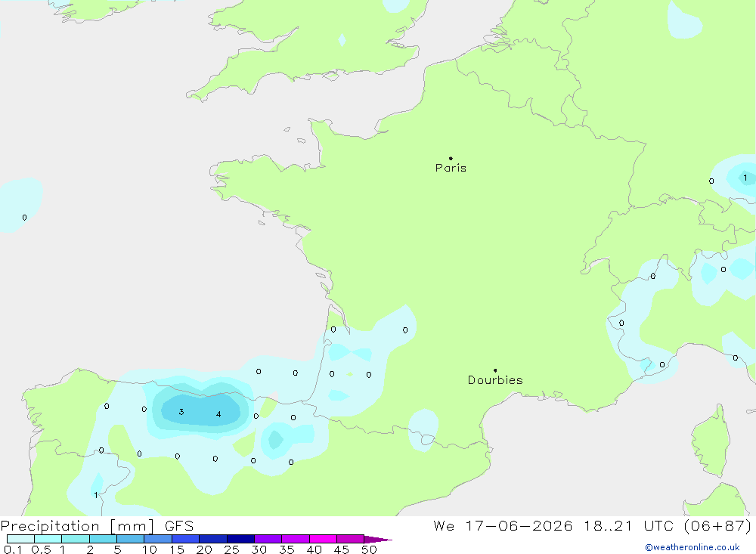Click the lightest cyan 0.1 legend swatch
756x554 pixels.
[20, 539]
